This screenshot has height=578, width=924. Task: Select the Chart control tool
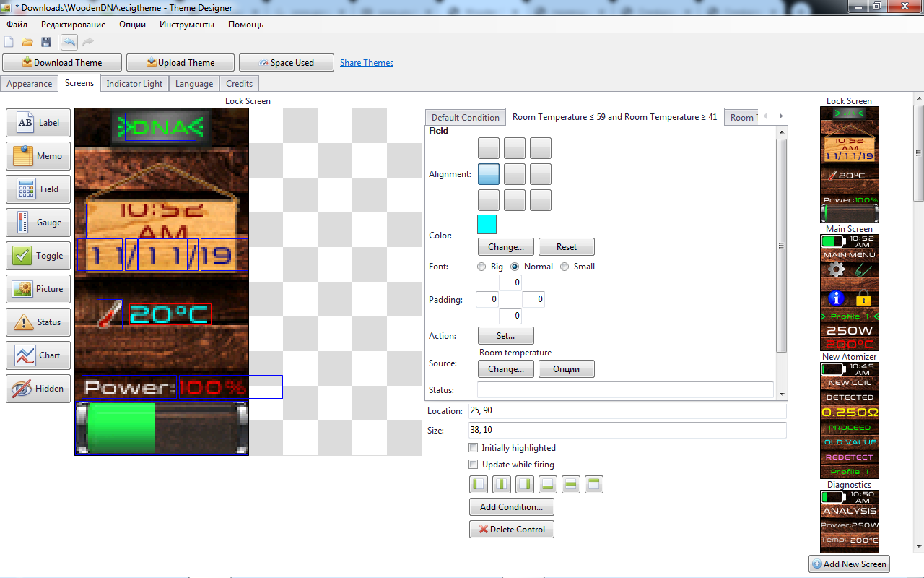pyautogui.click(x=38, y=355)
